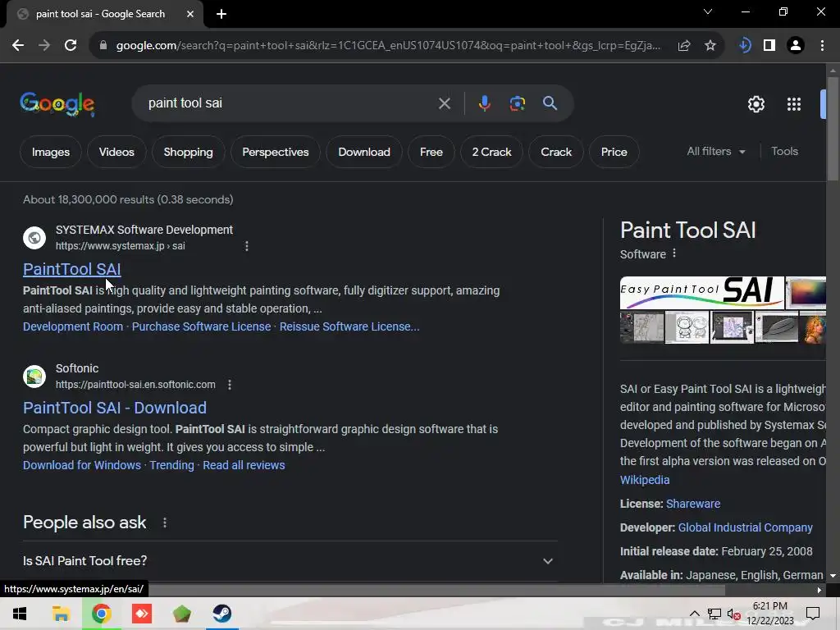Open the Trending sitelink
This screenshot has height=630, width=840.
tap(171, 465)
